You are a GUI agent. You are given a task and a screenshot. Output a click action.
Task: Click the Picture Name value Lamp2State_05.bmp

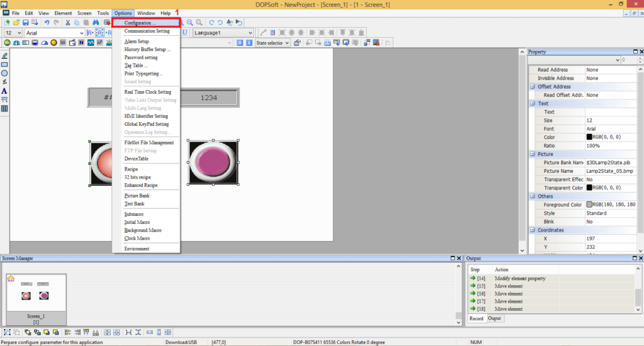[611, 171]
